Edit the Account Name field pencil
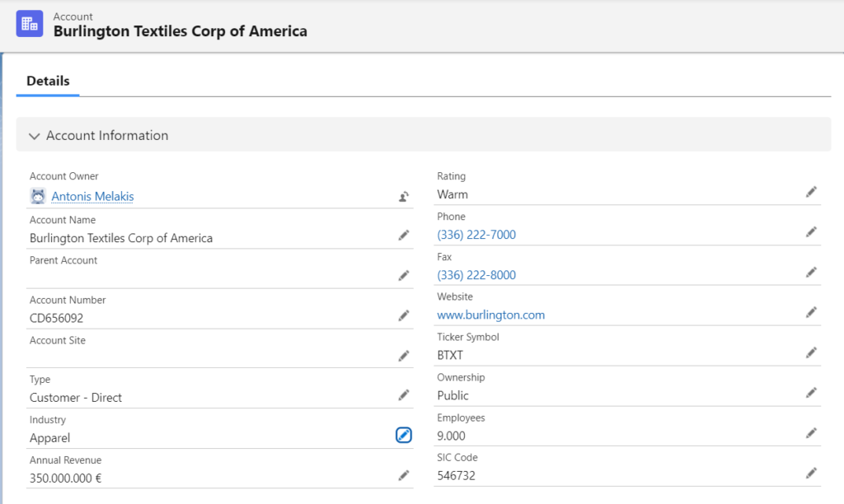 coord(404,235)
